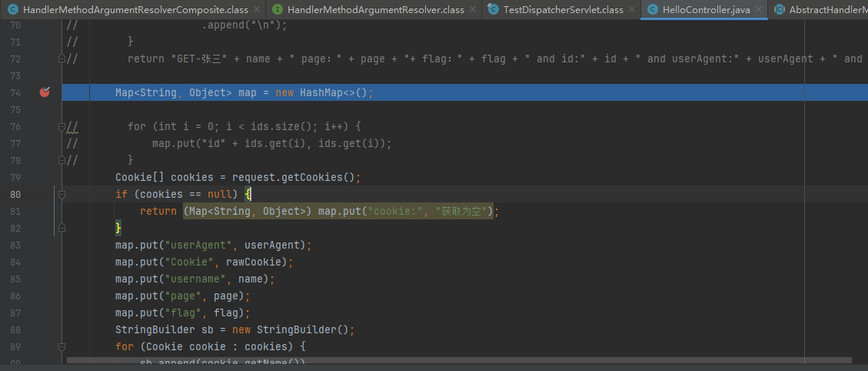
Task: Click the highlighted '(Map<String, Object>)' cast
Action: pyautogui.click(x=248, y=212)
